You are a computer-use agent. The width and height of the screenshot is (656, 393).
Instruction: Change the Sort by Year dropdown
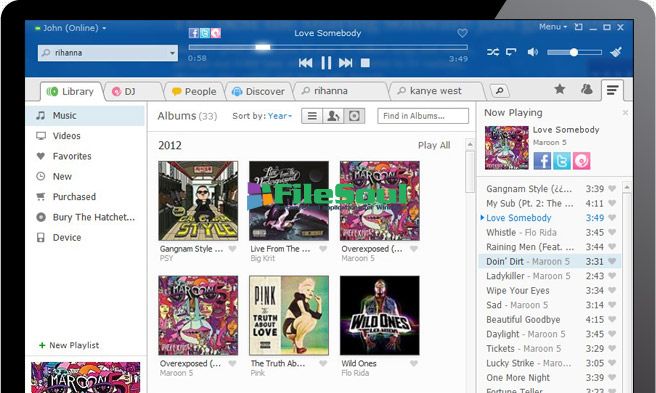click(279, 116)
